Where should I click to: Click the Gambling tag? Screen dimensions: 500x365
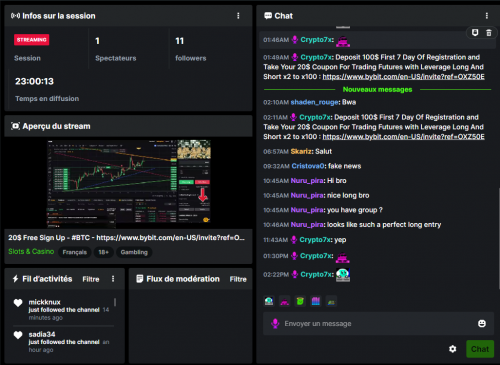point(134,252)
